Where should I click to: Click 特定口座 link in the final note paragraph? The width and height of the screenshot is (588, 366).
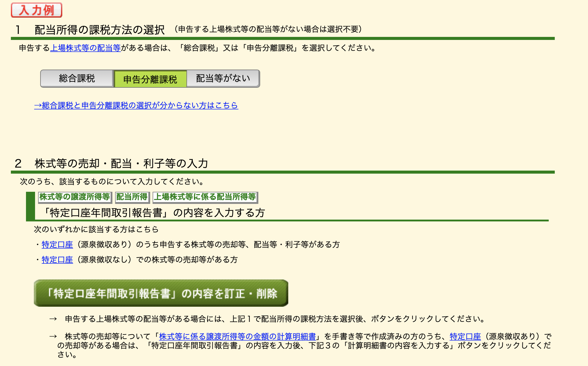click(x=465, y=336)
